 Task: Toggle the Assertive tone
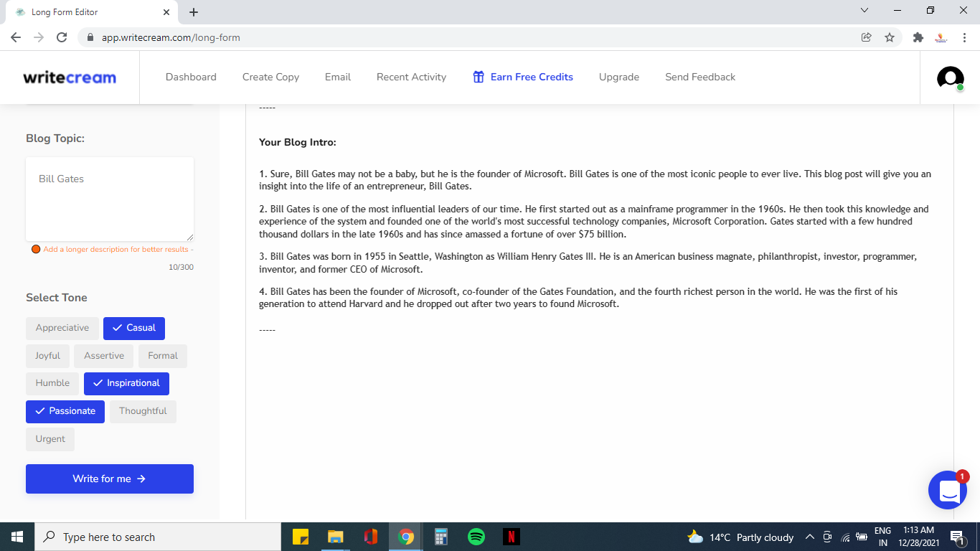(104, 356)
